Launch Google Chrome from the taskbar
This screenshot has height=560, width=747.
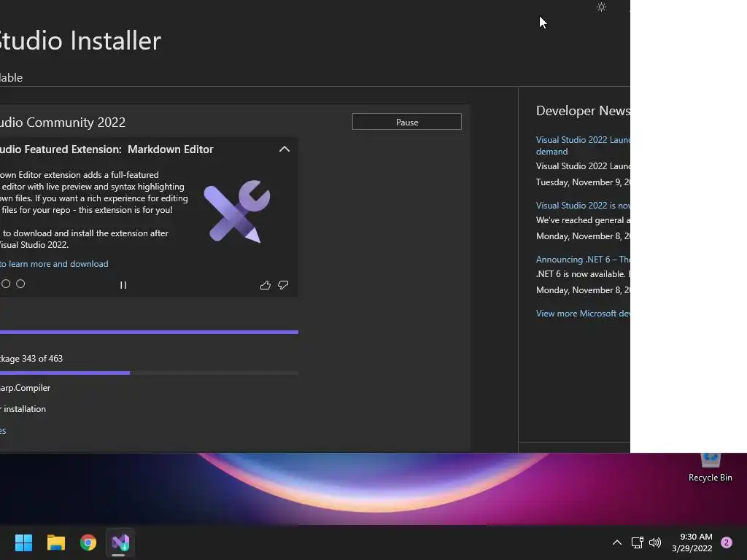(x=88, y=542)
